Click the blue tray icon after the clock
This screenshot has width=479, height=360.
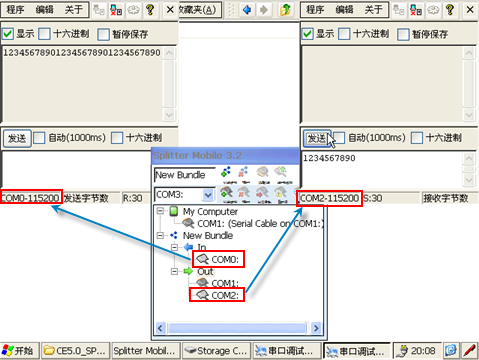pos(451,350)
